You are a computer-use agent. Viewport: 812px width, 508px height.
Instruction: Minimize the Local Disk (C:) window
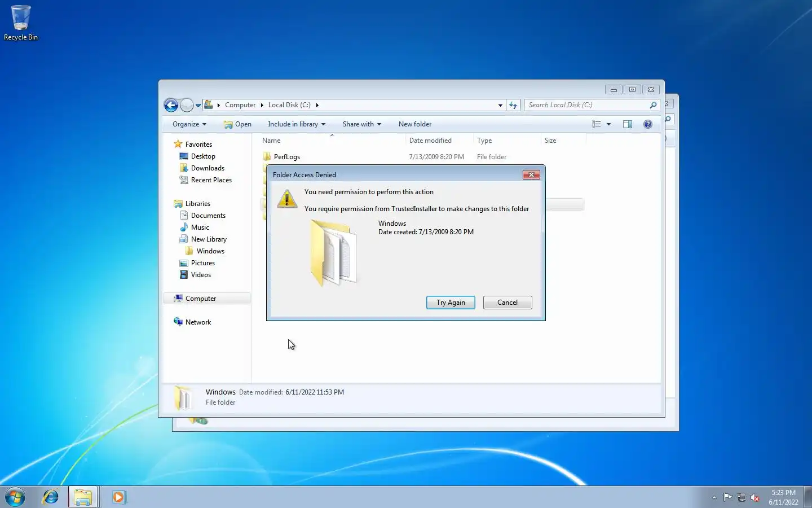[x=614, y=90]
